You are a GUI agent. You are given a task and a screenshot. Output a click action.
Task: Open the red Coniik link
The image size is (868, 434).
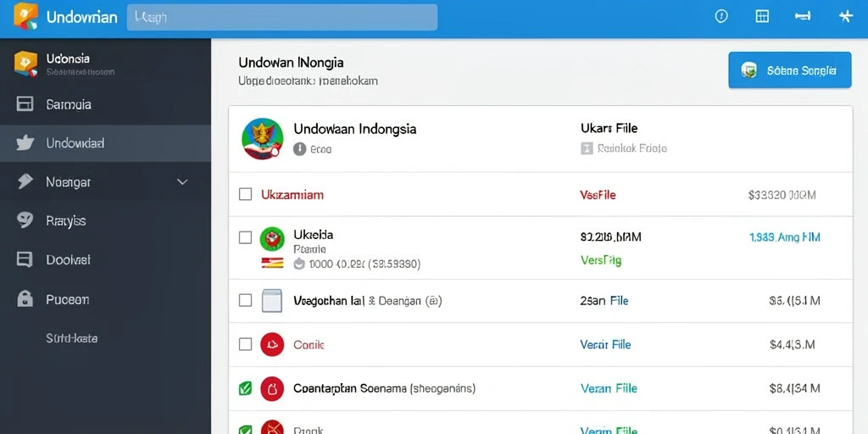(309, 345)
